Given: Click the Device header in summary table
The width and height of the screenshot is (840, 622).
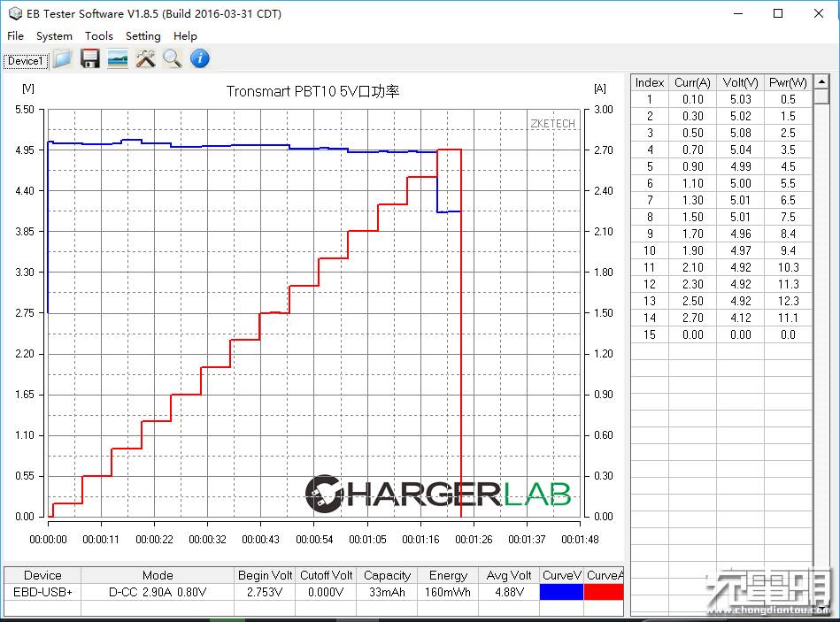Looking at the screenshot, I should [x=42, y=575].
